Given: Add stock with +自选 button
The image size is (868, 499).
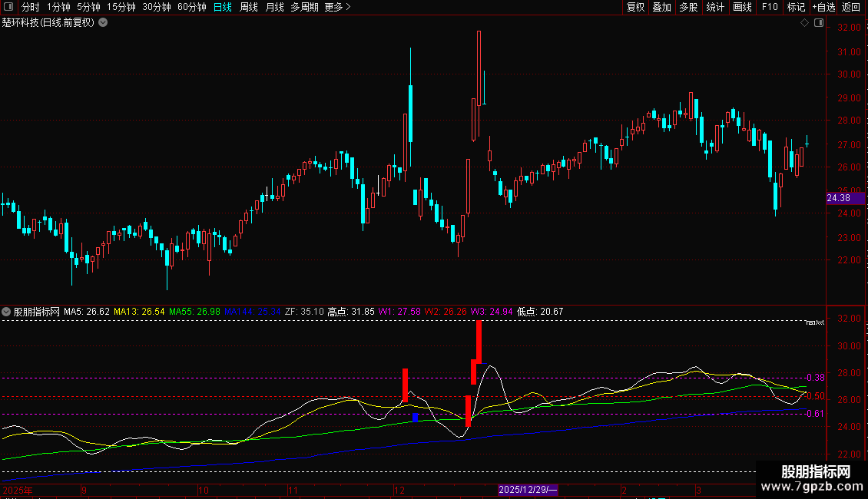Looking at the screenshot, I should click(x=823, y=7).
